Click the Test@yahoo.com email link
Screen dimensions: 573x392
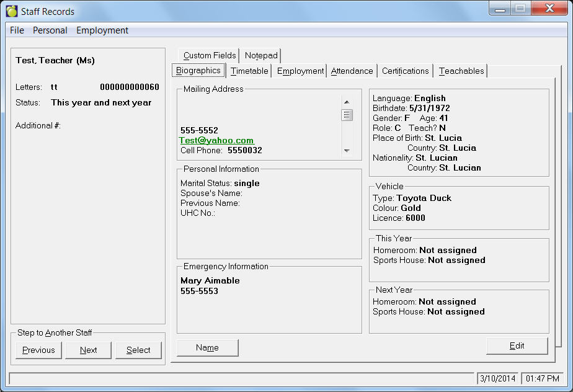[x=216, y=141]
